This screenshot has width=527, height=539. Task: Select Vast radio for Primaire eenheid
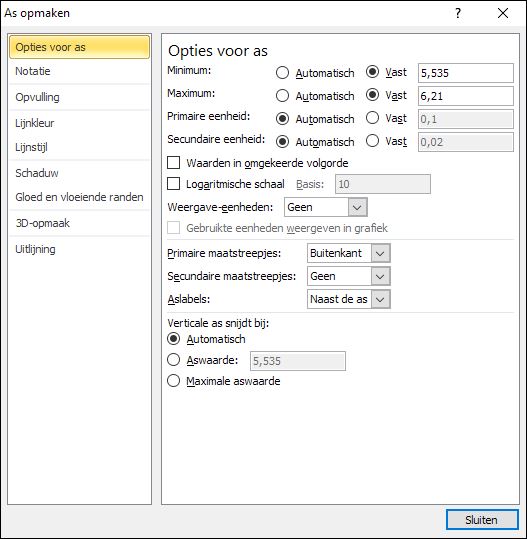coord(372,118)
